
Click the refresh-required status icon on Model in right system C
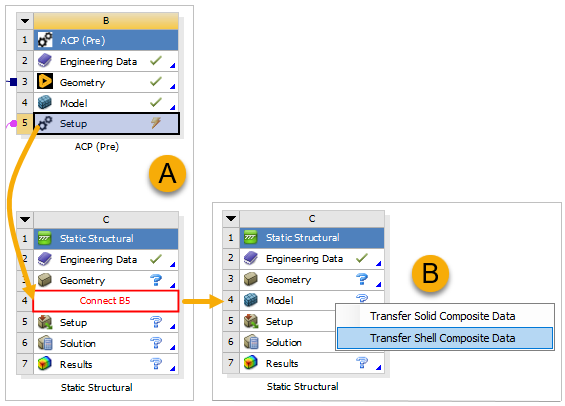[362, 298]
